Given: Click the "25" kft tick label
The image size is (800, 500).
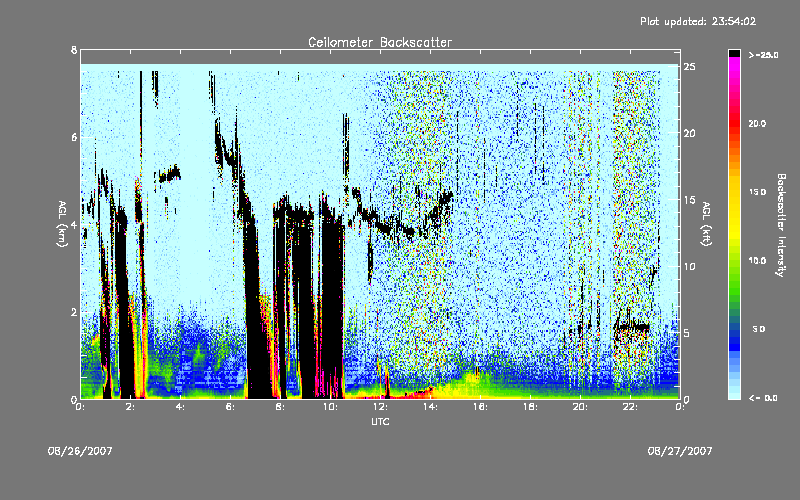Looking at the screenshot, I should pos(689,67).
